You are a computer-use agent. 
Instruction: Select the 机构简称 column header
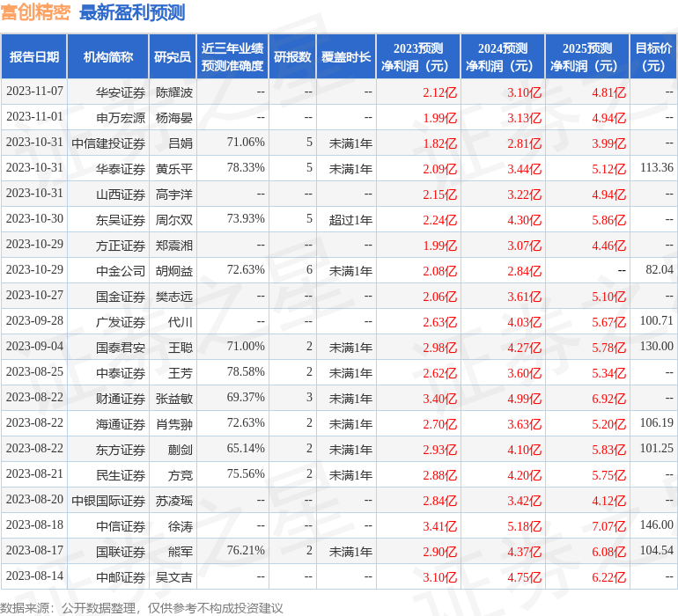click(x=108, y=56)
